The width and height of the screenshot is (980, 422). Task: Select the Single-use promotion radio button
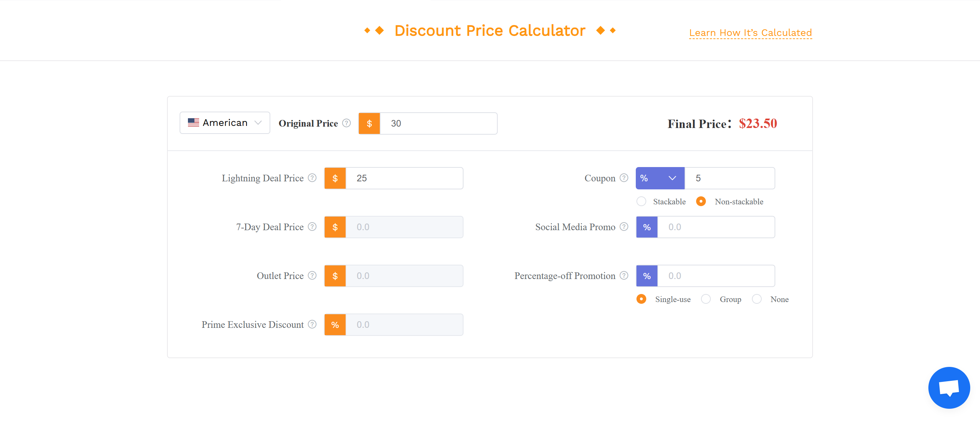(x=641, y=299)
